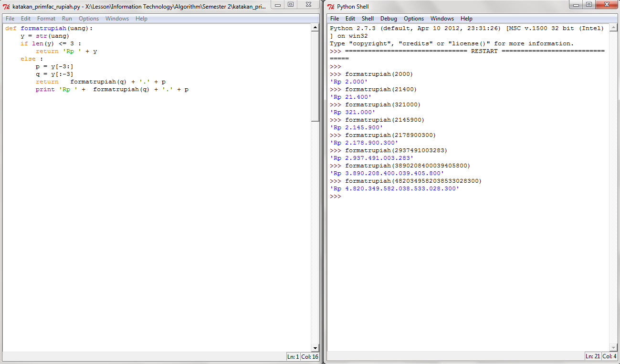The width and height of the screenshot is (620, 364).
Task: Click the line 'q = y[:-3]'
Action: tap(54, 74)
